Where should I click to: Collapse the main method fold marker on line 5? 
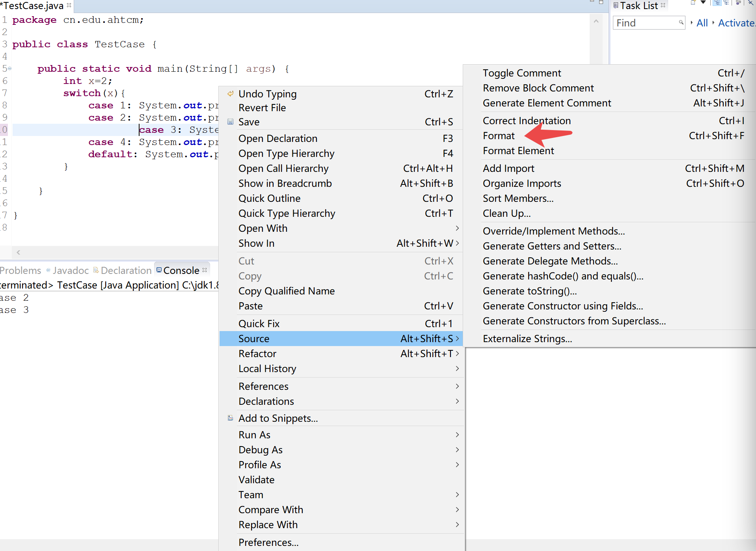(9, 68)
